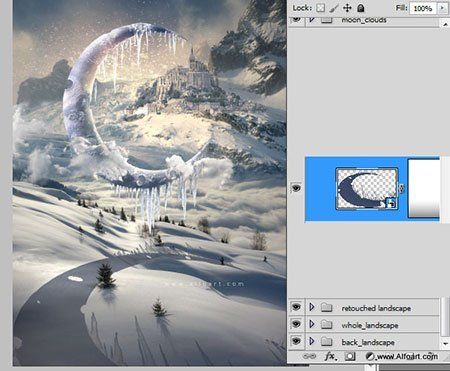Click the Fill percentage field

pos(423,8)
